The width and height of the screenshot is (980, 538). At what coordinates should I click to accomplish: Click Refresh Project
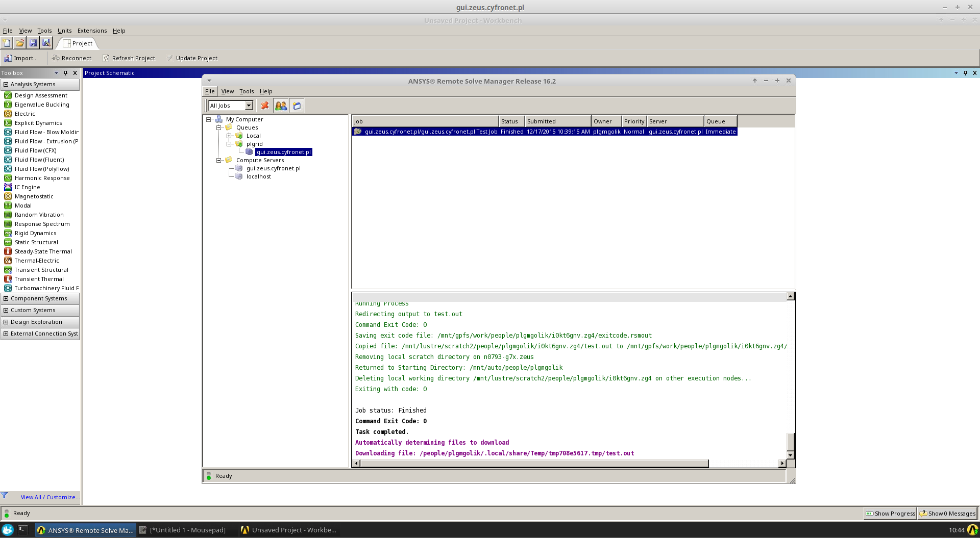tap(129, 58)
